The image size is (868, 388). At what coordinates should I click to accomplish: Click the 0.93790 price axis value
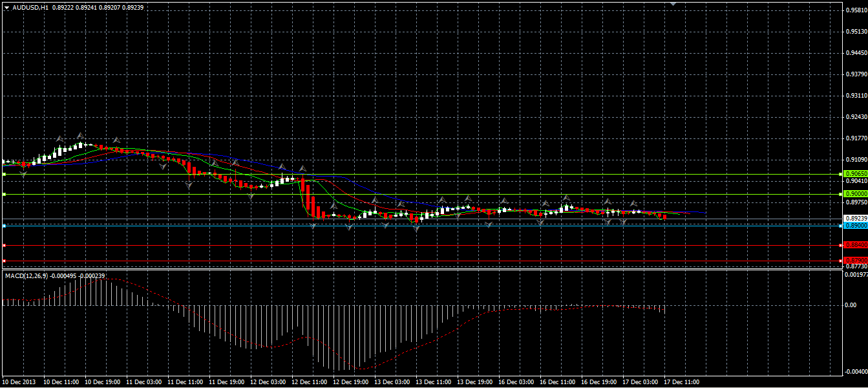(x=857, y=74)
